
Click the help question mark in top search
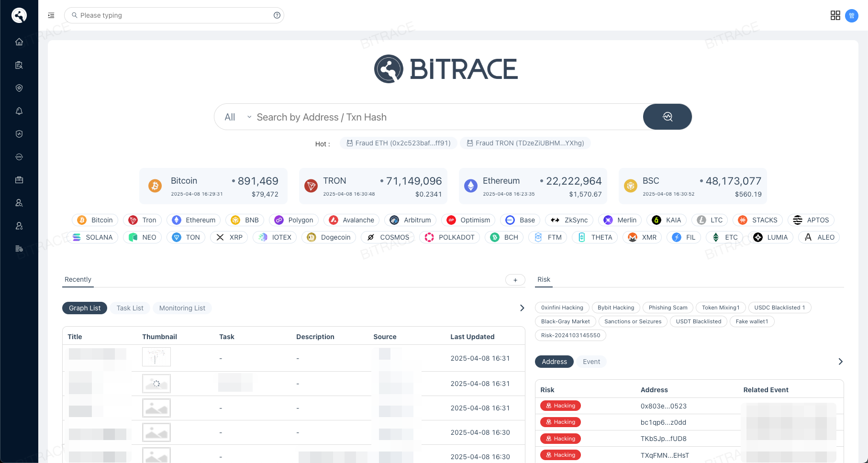(x=277, y=15)
